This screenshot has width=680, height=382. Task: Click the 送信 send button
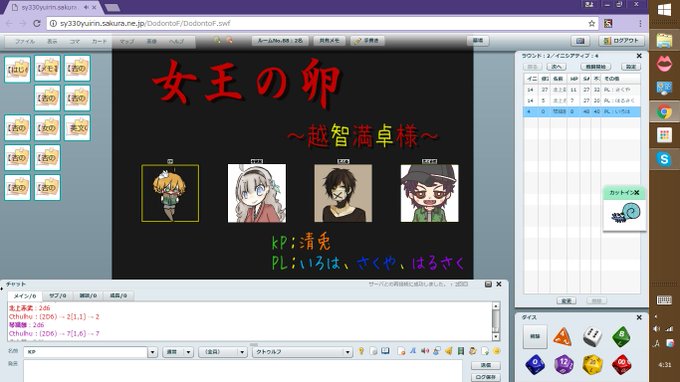(486, 366)
